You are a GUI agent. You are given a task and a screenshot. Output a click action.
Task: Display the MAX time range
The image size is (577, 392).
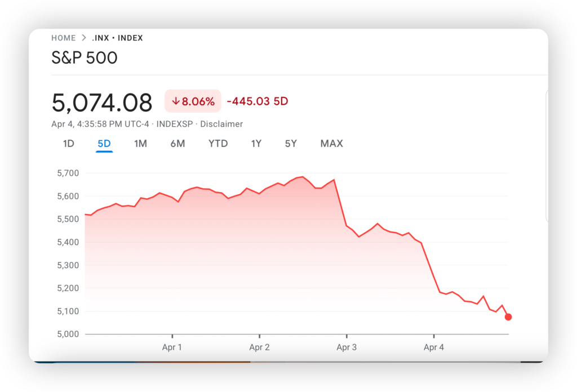pyautogui.click(x=331, y=144)
